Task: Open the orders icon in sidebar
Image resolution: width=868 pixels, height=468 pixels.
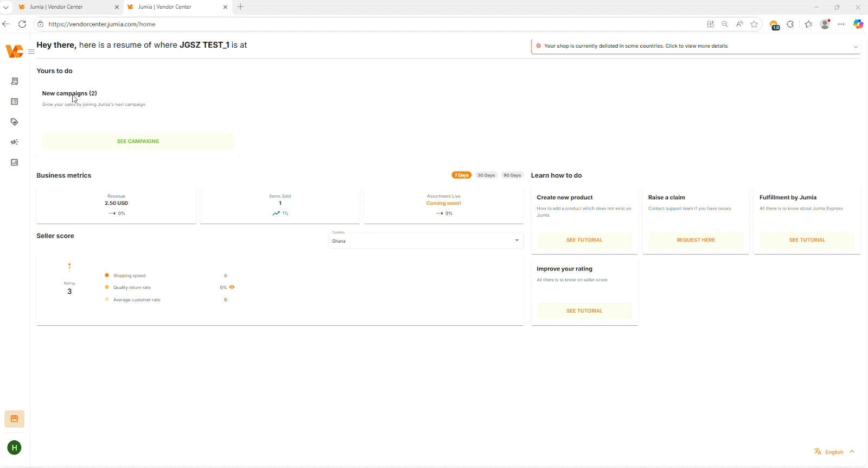Action: [x=15, y=81]
